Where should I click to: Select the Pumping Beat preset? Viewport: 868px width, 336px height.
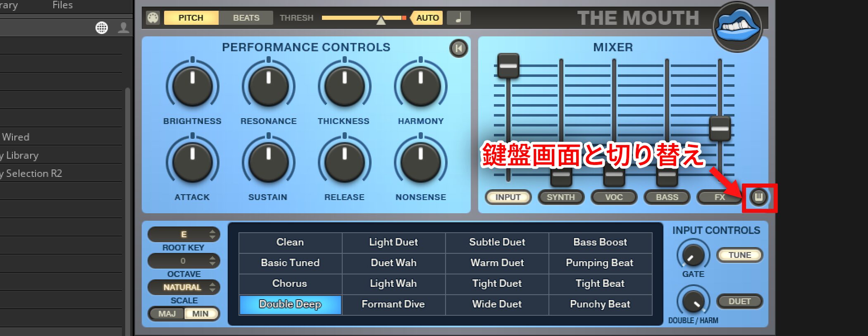click(600, 263)
